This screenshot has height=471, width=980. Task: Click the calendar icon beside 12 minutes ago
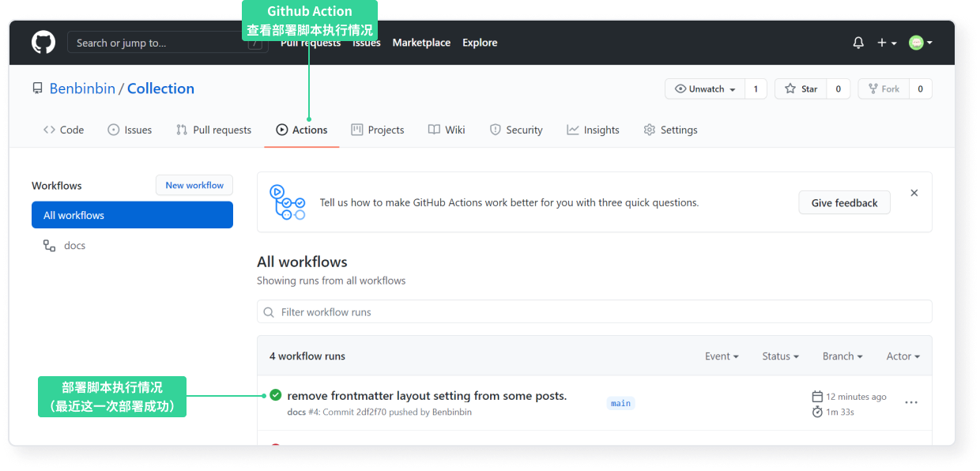point(817,396)
